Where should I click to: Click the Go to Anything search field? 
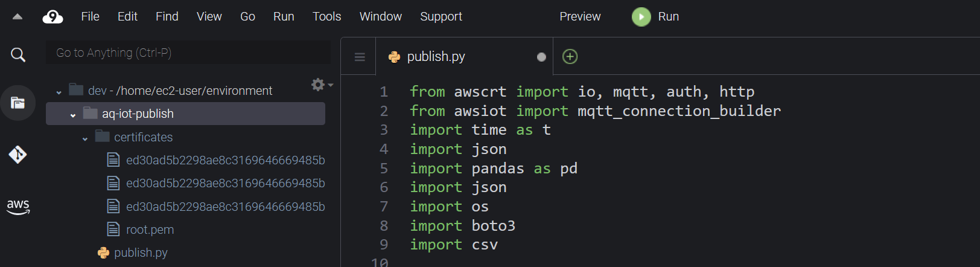(188, 53)
